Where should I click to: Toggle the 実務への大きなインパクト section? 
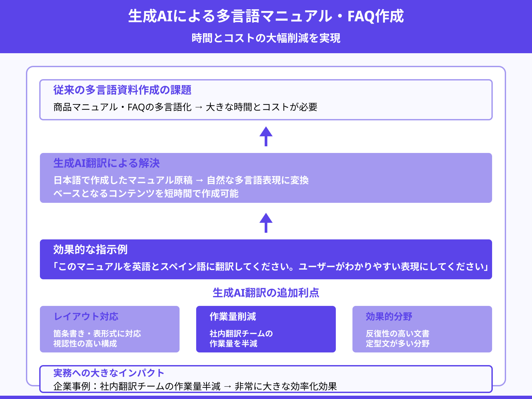tap(266, 379)
